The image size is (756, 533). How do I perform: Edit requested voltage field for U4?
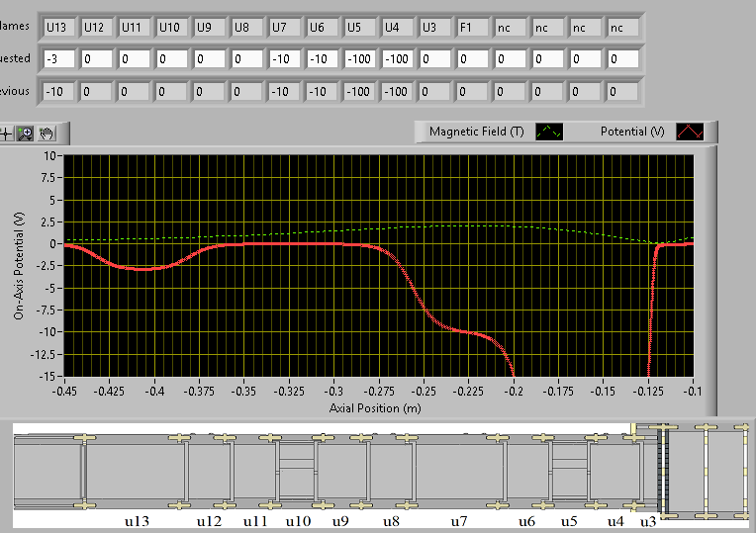(398, 59)
